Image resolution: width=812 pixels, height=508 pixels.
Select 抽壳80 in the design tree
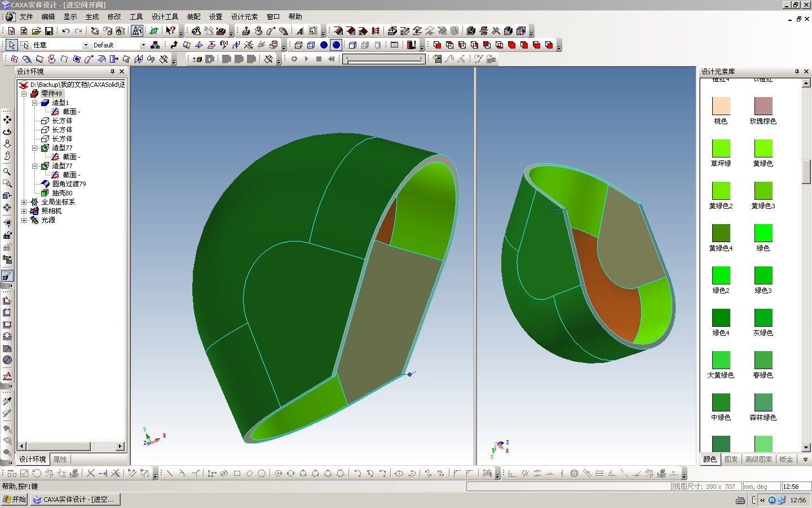click(x=62, y=193)
